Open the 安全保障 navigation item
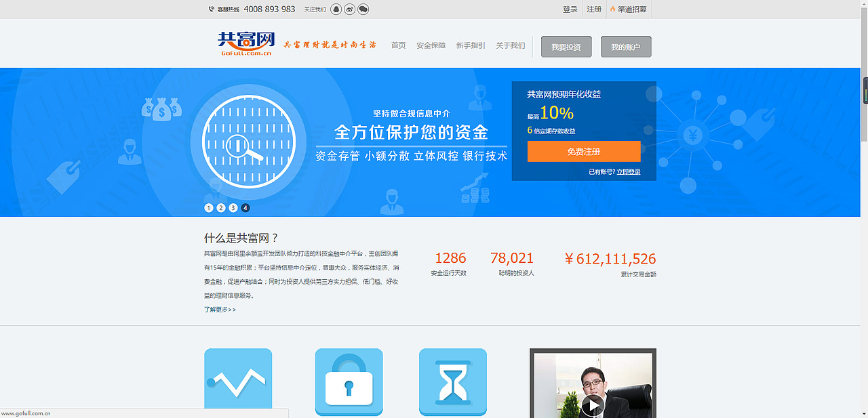Viewport: 868px width, 418px height. click(x=431, y=45)
